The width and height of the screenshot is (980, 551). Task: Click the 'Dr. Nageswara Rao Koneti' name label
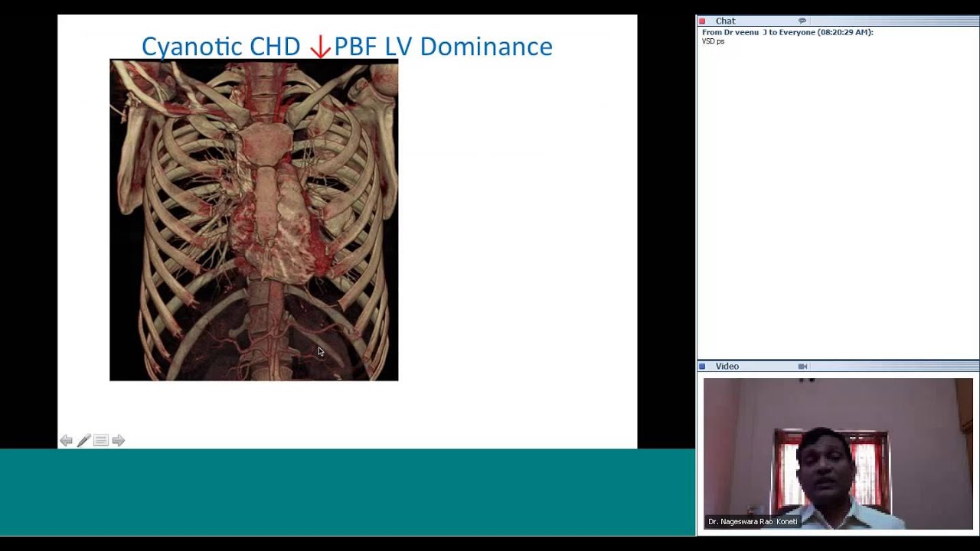753,522
